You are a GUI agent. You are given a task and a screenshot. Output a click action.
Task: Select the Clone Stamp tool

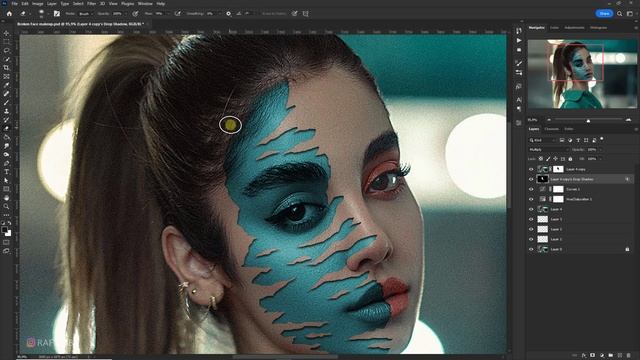[6, 111]
